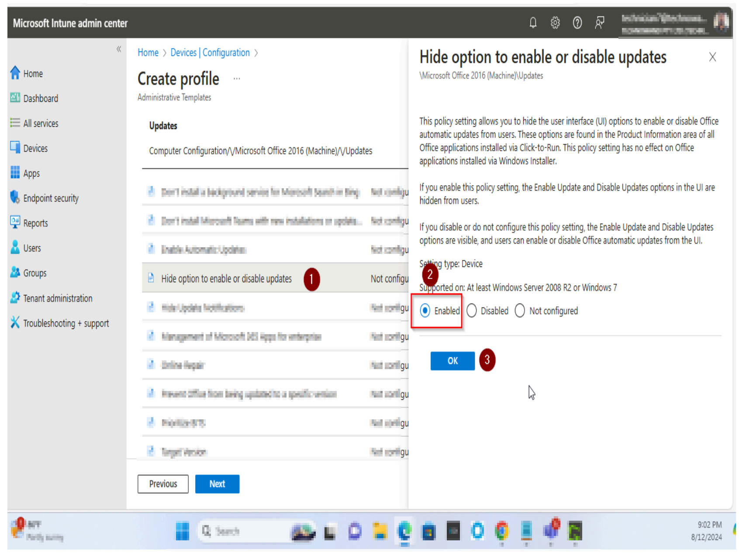Open the more options ellipsis beside Create profile
Screen dimensions: 739x560
coord(237,79)
